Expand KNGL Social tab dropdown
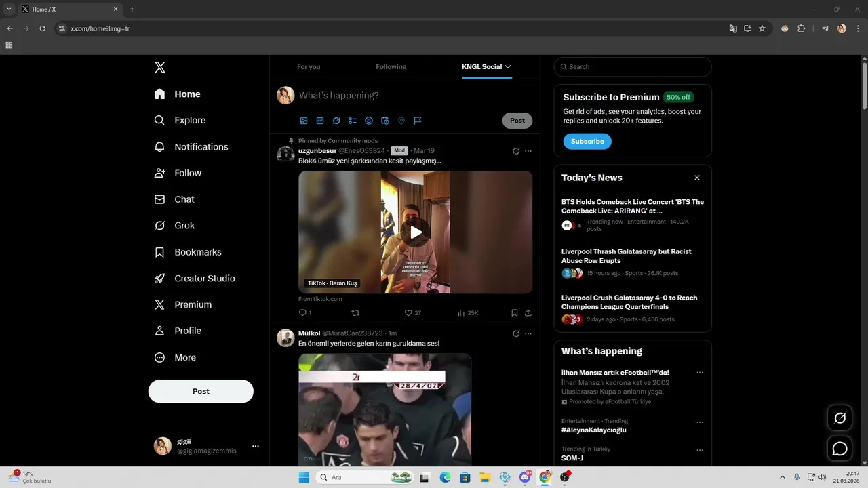Screen dimensions: 868x488 [508, 66]
